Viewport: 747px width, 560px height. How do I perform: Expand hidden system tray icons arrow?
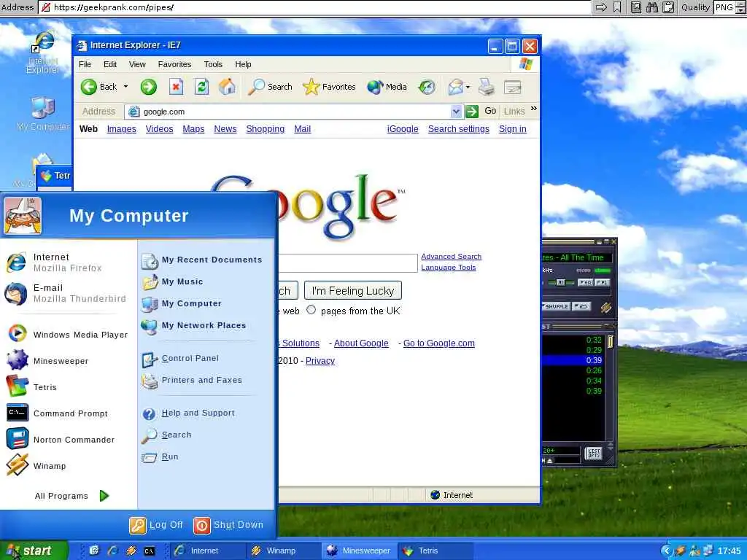point(666,551)
